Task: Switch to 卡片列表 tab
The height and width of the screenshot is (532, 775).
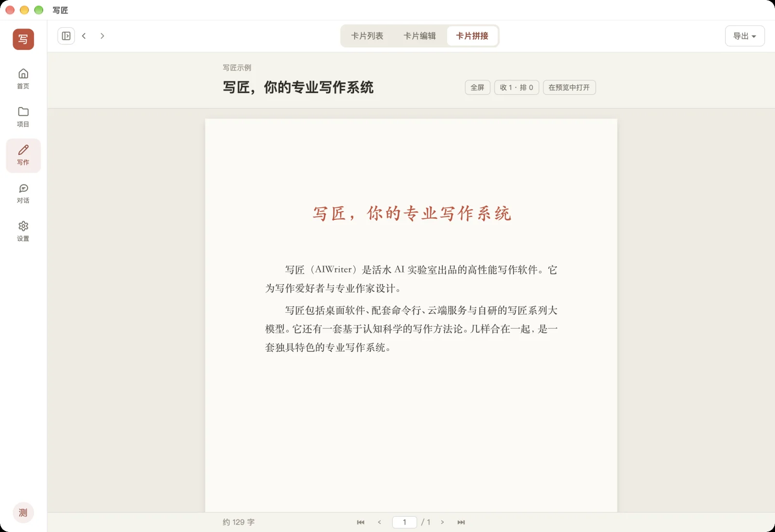Action: [x=367, y=36]
